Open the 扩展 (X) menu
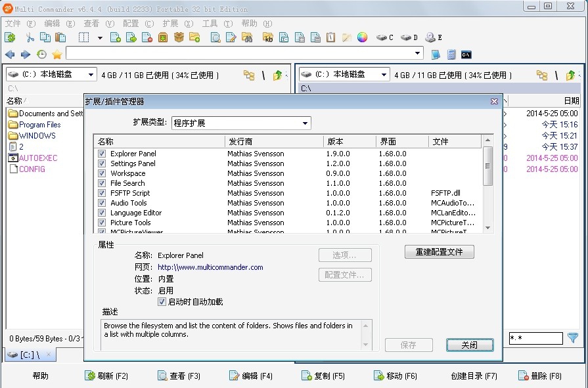Screen dimensions: 588x388 click(x=178, y=24)
